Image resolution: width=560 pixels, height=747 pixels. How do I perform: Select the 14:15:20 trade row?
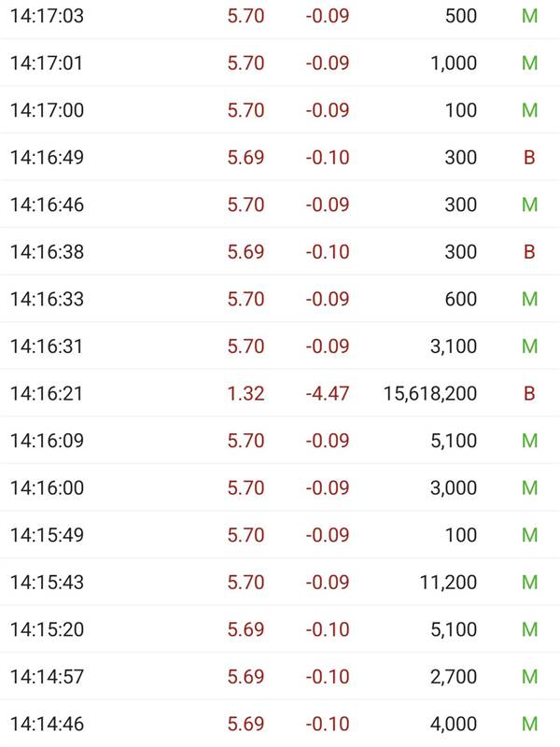pyautogui.click(x=280, y=629)
